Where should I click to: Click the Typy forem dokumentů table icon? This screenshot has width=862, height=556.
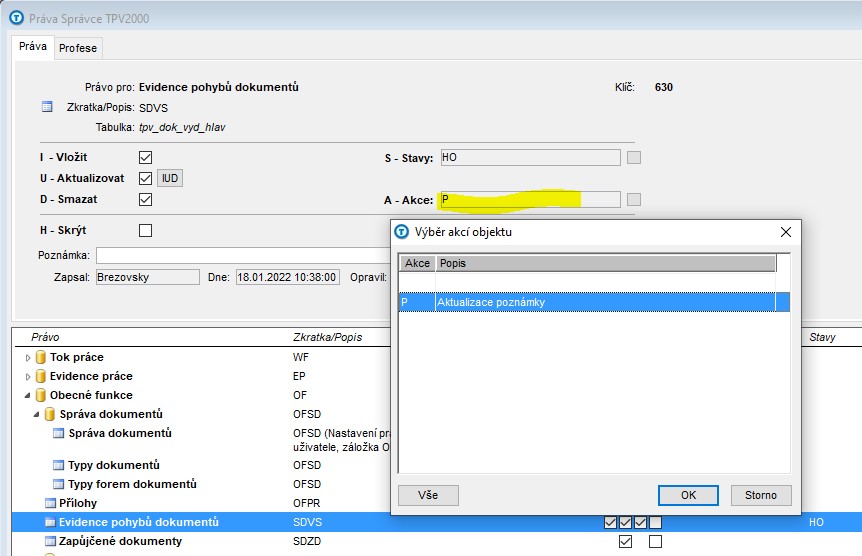click(x=58, y=485)
